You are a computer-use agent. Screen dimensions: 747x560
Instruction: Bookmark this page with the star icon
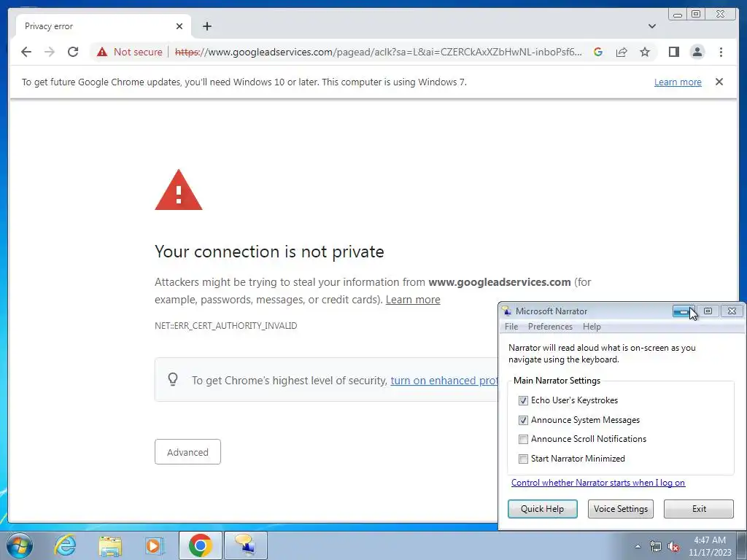click(x=645, y=52)
